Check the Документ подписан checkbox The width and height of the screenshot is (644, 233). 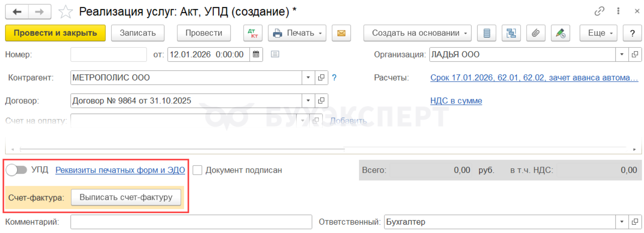coord(197,170)
